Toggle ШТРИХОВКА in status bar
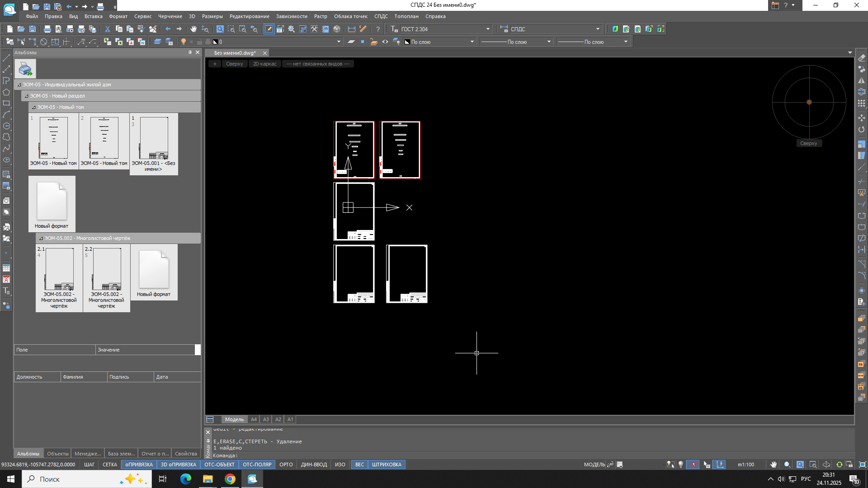Viewport: 868px width, 488px height. coord(387,465)
